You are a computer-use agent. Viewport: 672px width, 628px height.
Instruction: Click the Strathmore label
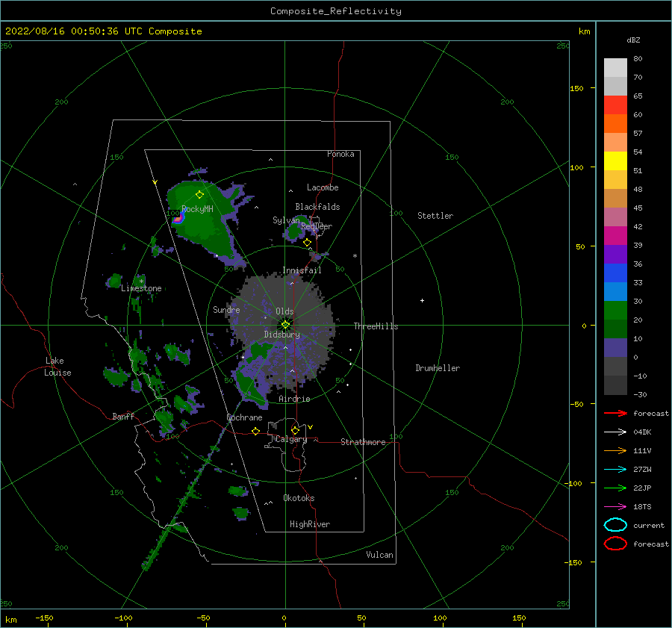[x=364, y=442]
